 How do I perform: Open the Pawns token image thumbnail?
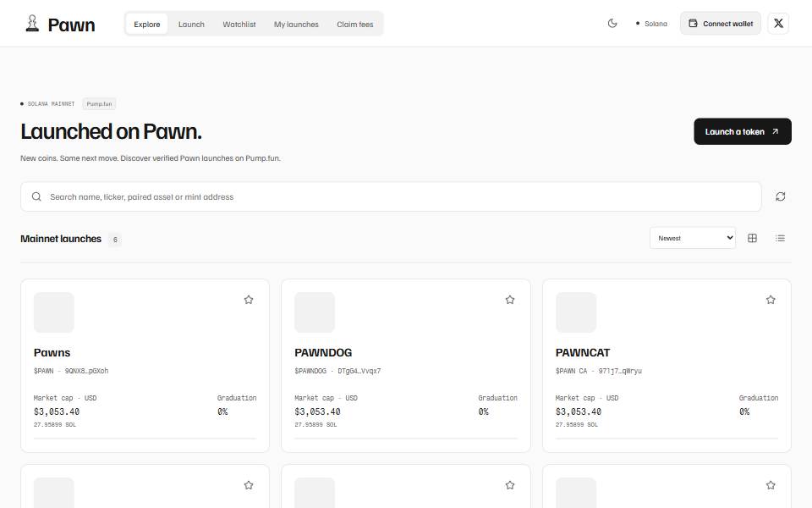[x=54, y=312]
